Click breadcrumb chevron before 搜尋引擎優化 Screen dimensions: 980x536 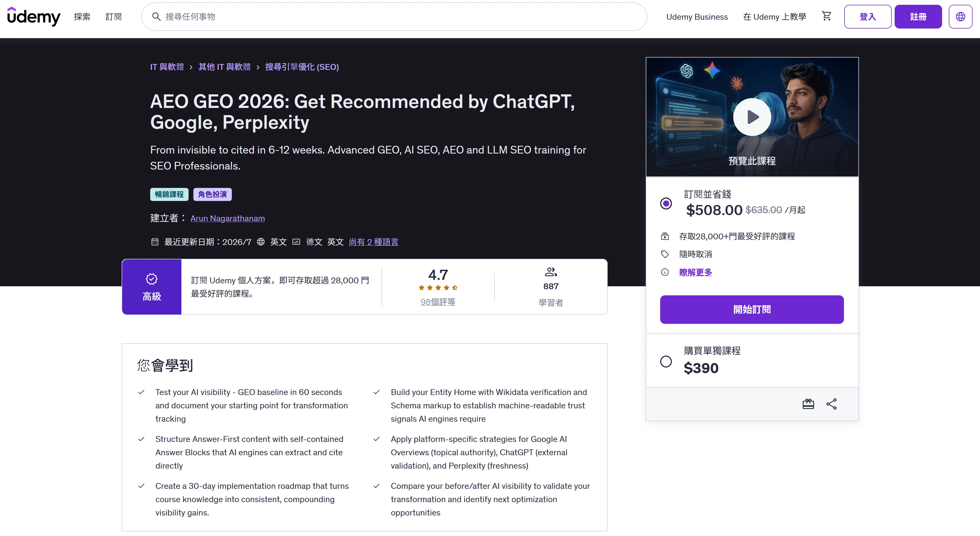coord(258,67)
